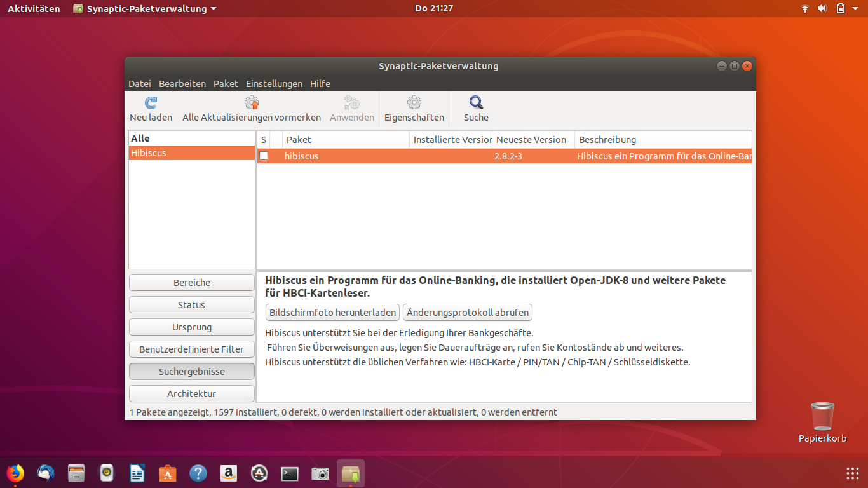Click the Suchergebnisse button
The width and height of the screenshot is (868, 488).
coord(192,372)
